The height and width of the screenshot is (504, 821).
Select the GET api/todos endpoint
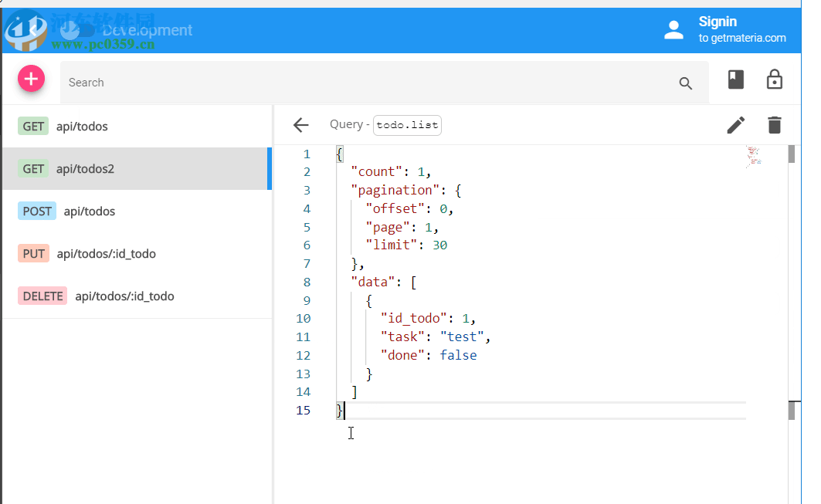click(82, 127)
